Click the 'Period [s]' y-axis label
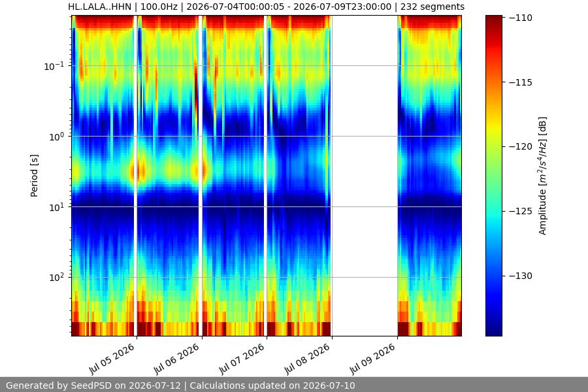This screenshot has width=588, height=392. pyautogui.click(x=34, y=176)
